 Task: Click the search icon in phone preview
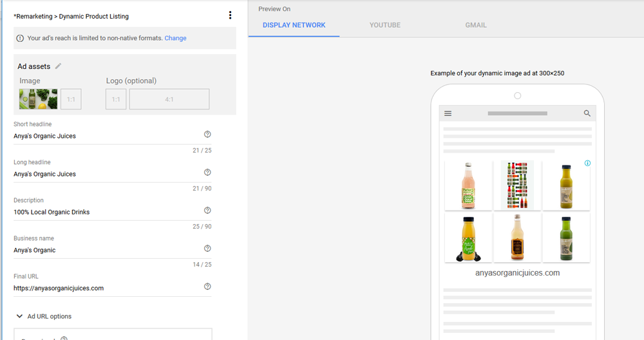[x=587, y=113]
